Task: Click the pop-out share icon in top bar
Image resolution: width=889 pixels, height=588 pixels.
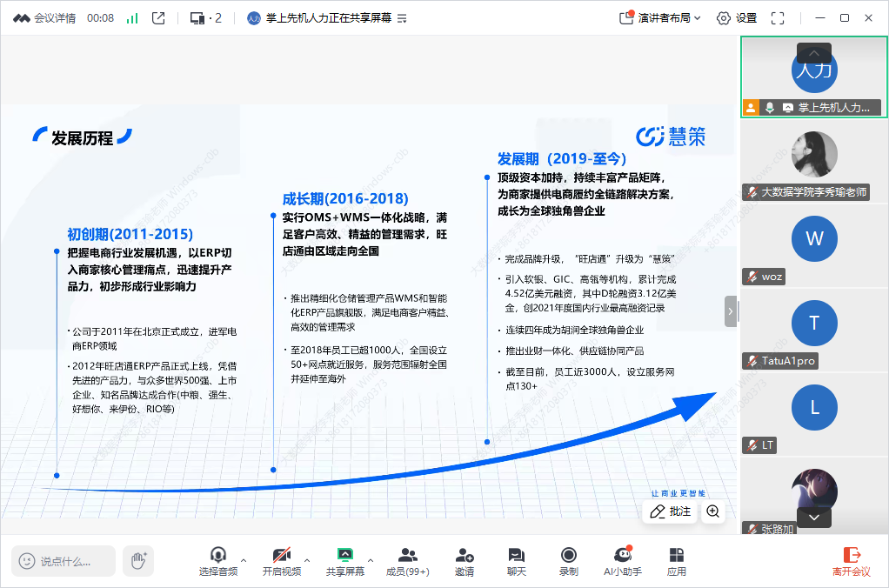Action: click(x=158, y=17)
